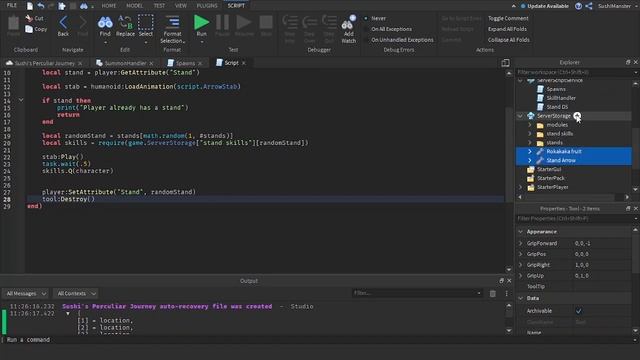
Task: Collapse the Appearance properties section
Action: (520, 231)
